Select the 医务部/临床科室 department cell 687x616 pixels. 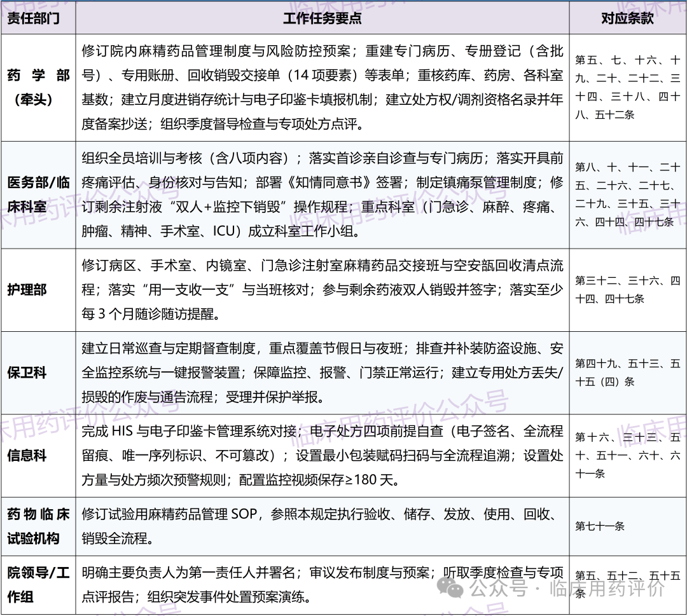coord(38,195)
